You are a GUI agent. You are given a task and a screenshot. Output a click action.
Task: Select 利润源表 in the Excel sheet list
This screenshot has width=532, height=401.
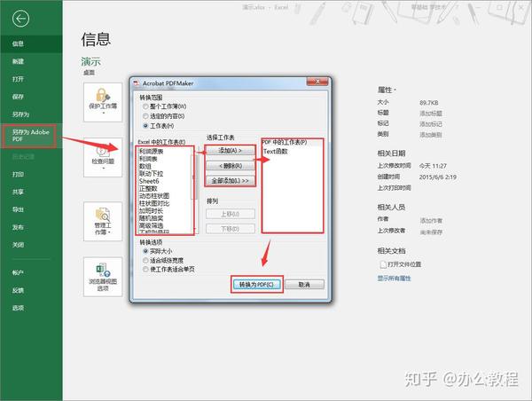click(x=152, y=151)
